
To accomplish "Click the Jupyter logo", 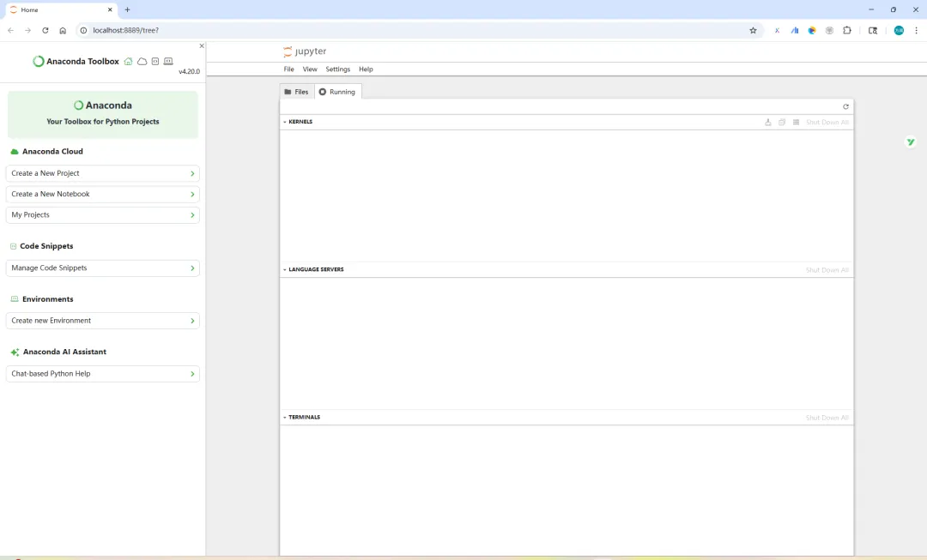I will click(x=305, y=51).
